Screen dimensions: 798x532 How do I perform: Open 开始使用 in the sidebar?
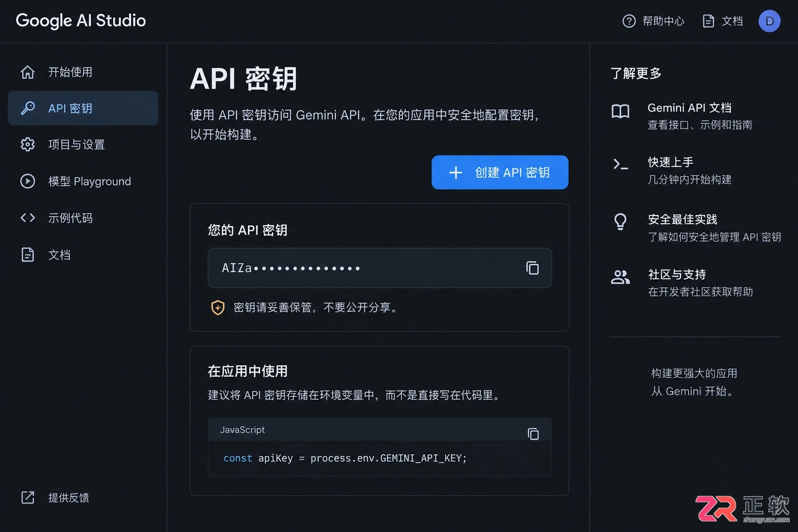click(x=83, y=72)
